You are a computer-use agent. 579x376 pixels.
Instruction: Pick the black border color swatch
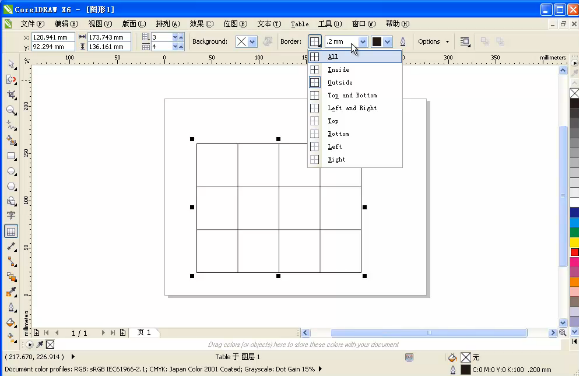377,41
